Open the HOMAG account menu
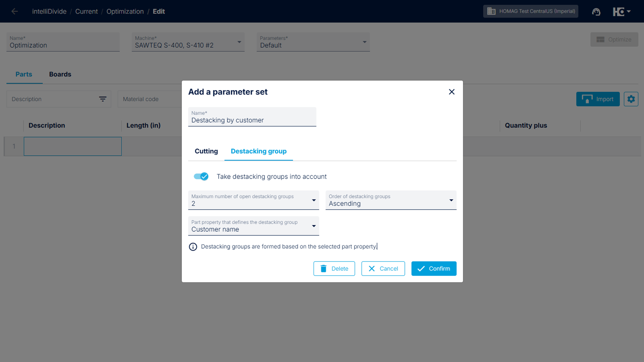Viewport: 644px width, 362px height. (621, 12)
